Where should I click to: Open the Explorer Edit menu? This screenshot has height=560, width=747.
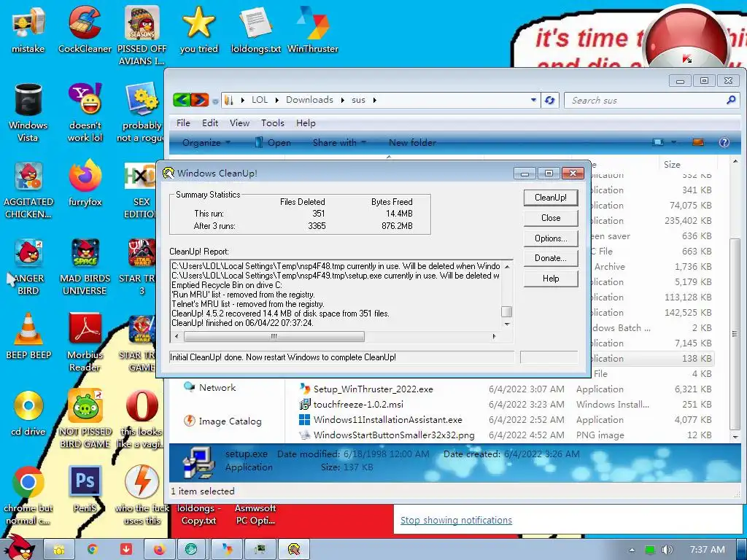pyautogui.click(x=210, y=122)
